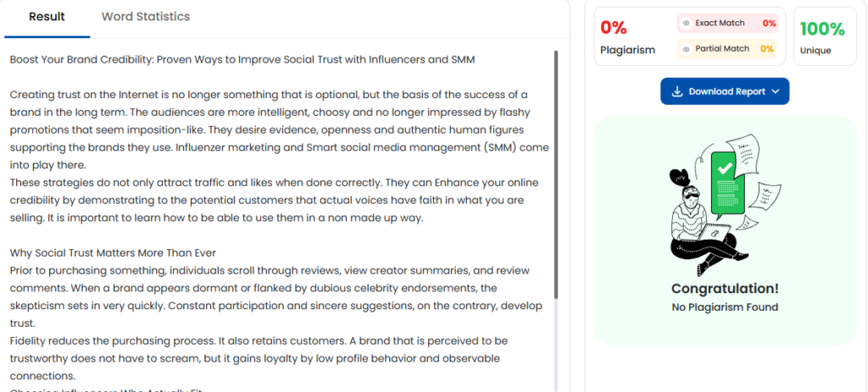Click the 'Congratulation!' heading text
Screen dimensions: 868x392
(725, 289)
